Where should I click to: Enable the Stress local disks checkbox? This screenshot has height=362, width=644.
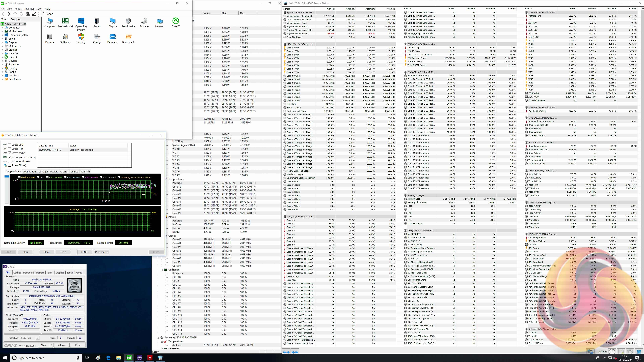pyautogui.click(x=10, y=161)
